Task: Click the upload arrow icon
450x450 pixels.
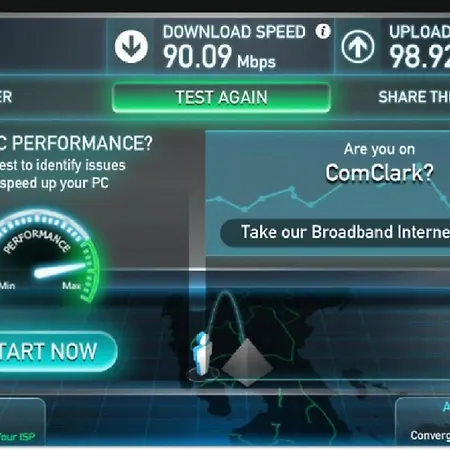Action: (358, 47)
